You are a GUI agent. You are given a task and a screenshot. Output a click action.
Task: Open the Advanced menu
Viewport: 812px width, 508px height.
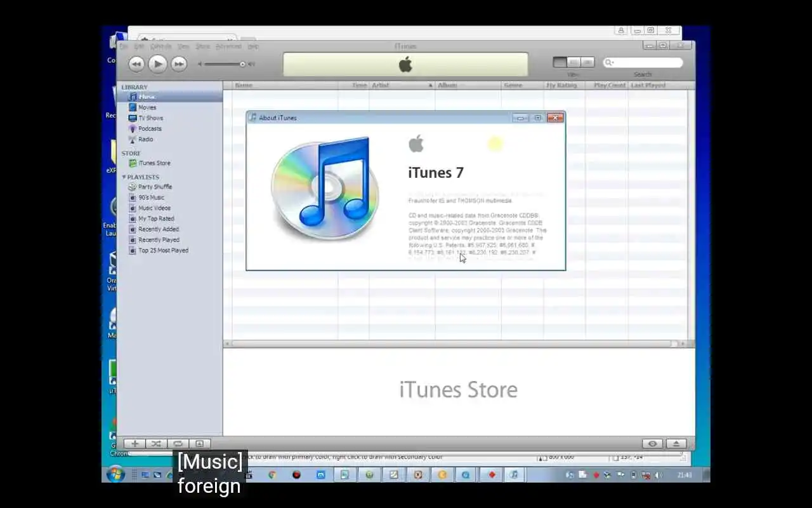(228, 46)
